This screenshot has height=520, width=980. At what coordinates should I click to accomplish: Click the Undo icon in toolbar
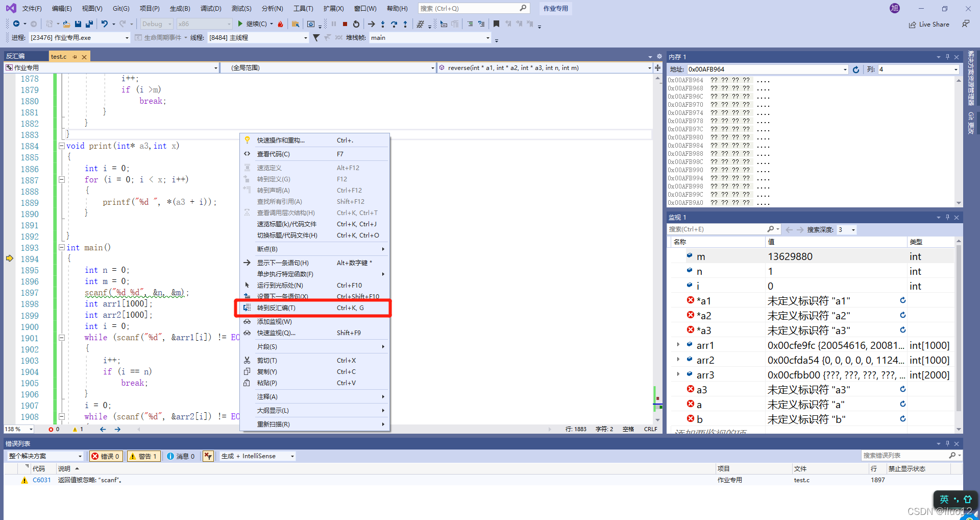104,24
